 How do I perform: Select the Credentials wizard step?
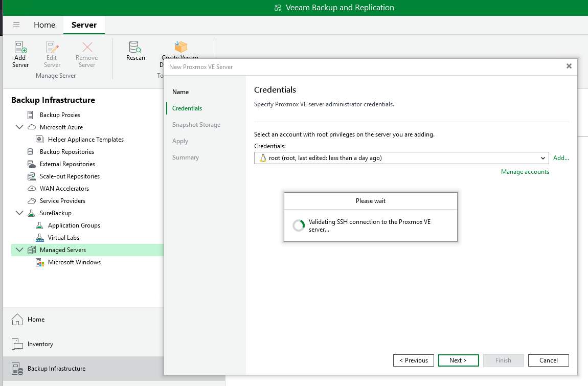pyautogui.click(x=187, y=108)
